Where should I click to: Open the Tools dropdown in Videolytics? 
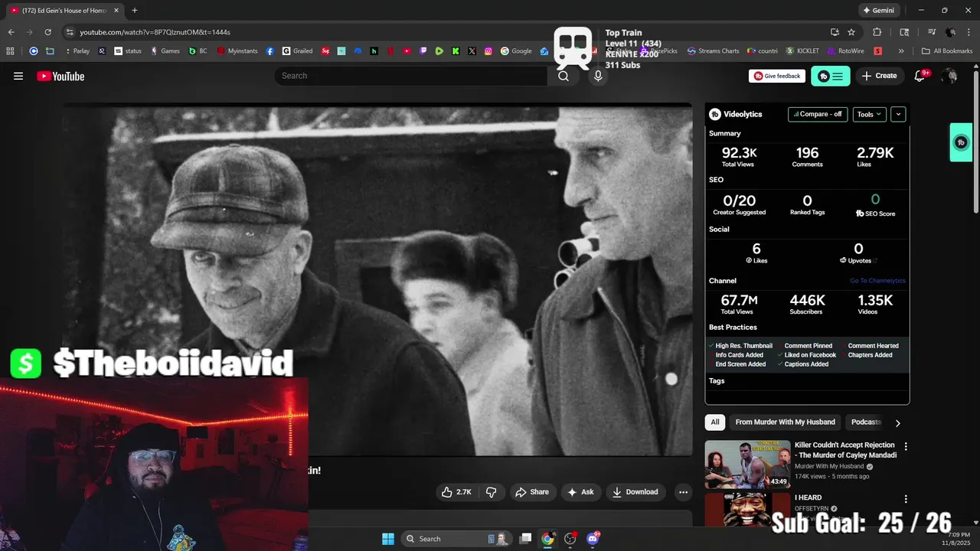click(x=869, y=114)
